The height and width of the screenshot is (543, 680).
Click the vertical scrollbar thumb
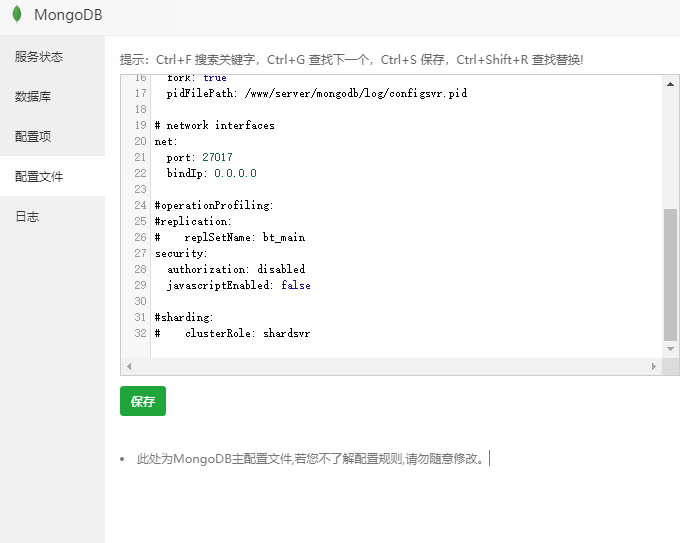coord(670,275)
